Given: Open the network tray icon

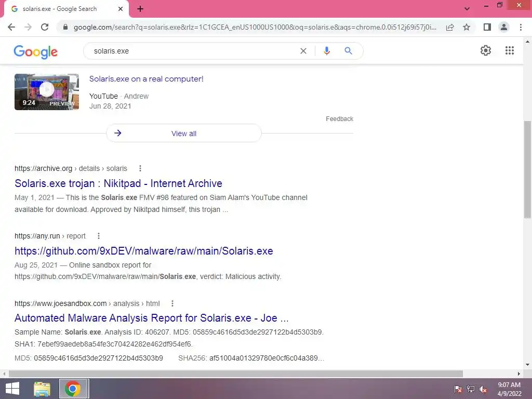Looking at the screenshot, I should pos(471,389).
